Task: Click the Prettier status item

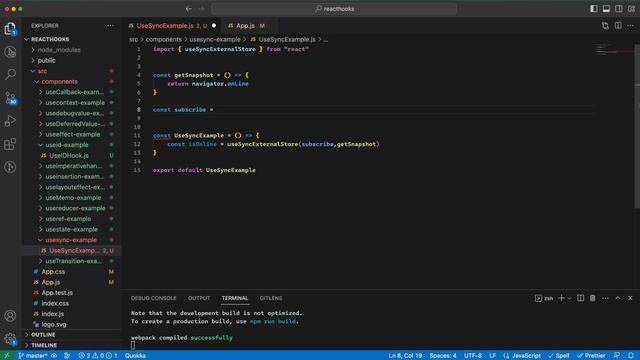Action: point(591,356)
